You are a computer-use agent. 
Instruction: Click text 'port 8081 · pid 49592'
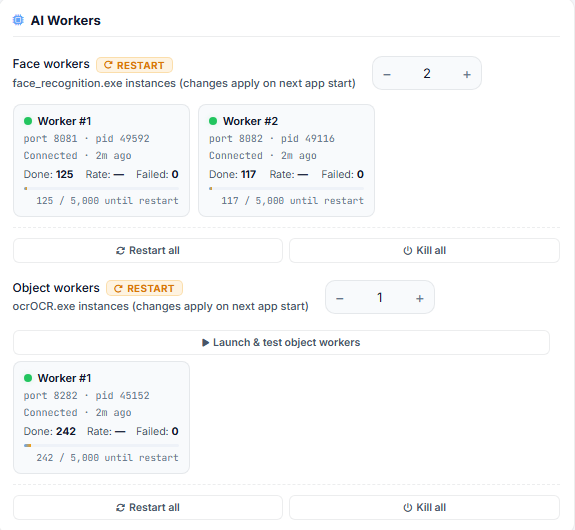coord(87,139)
